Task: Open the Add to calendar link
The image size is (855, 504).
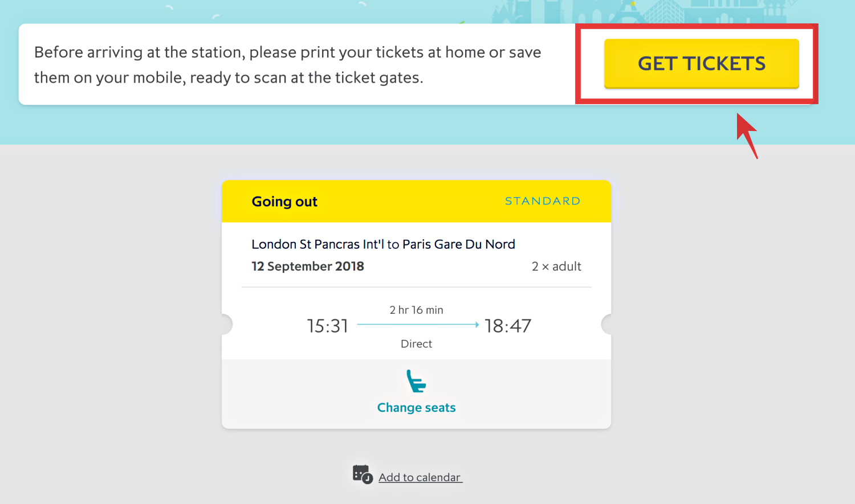Action: [x=420, y=477]
